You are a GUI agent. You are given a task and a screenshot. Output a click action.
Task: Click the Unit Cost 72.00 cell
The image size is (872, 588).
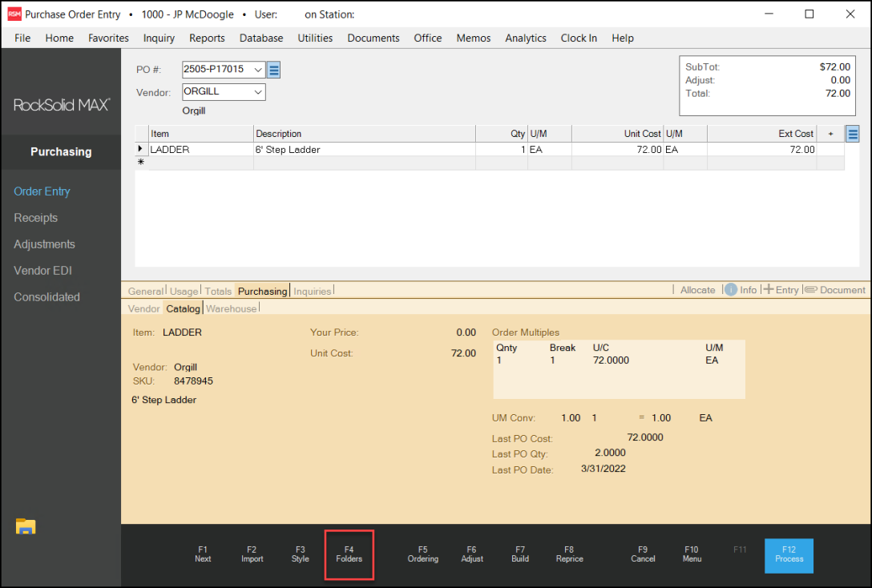pos(617,149)
